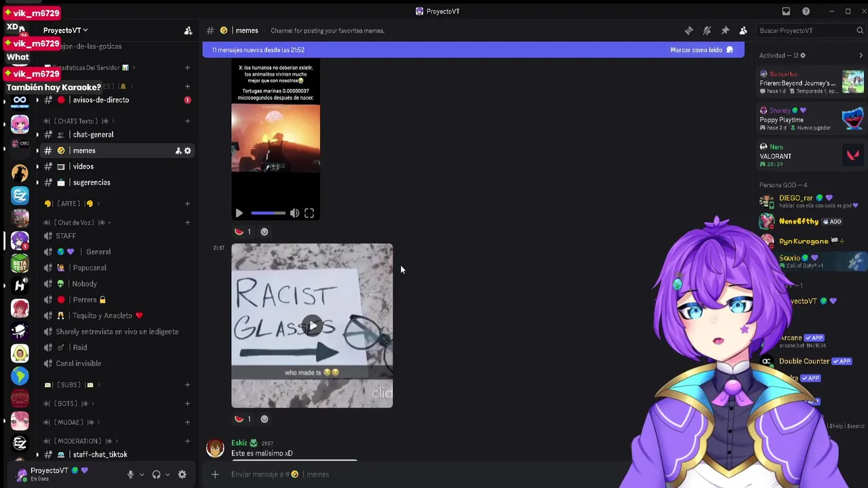
Task: Expand the SUBS category
Action: tap(72, 385)
